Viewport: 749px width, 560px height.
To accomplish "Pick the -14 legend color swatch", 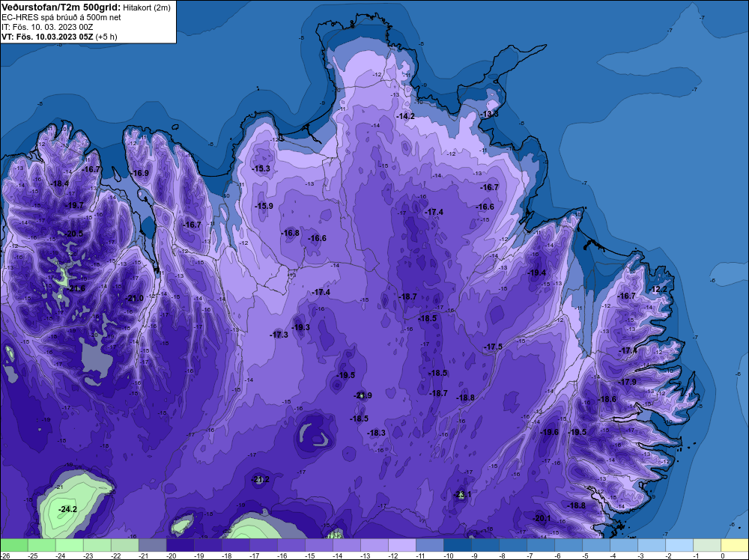I will tap(347, 545).
